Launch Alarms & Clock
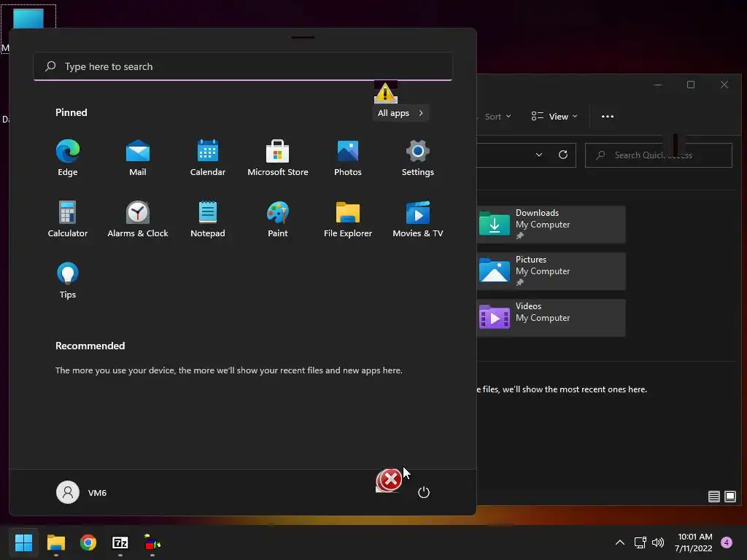Screen dimensions: 747x560 click(x=138, y=219)
